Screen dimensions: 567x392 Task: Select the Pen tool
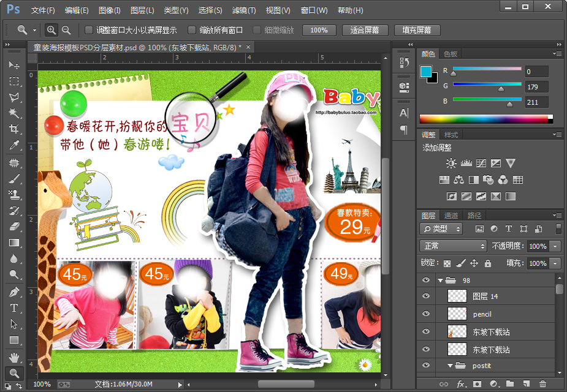click(13, 292)
